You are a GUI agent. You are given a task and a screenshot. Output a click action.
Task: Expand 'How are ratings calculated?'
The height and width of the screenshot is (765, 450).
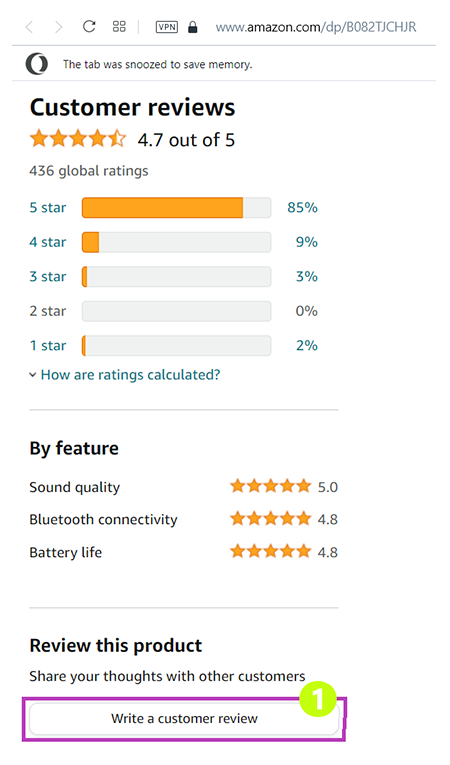point(130,375)
